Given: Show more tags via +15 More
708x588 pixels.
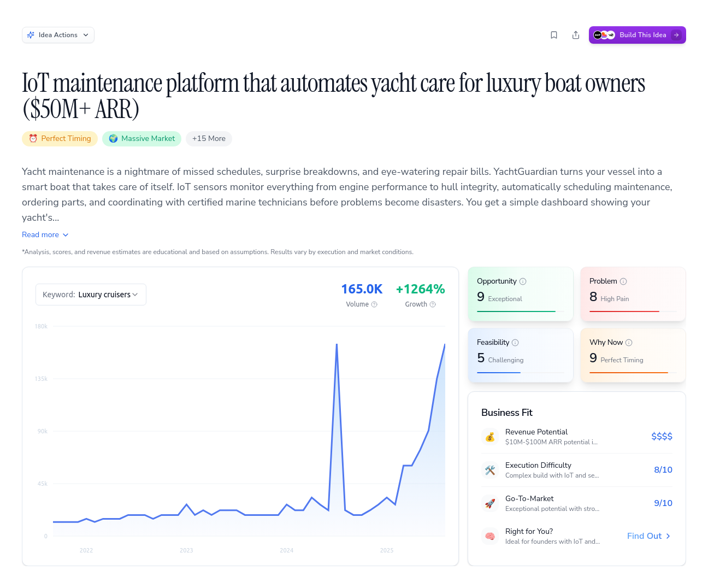Looking at the screenshot, I should (x=209, y=139).
